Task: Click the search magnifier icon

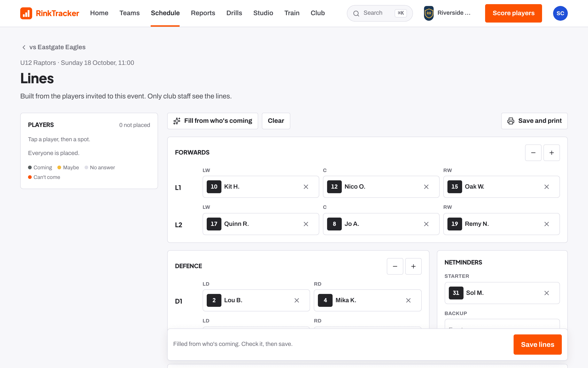Action: (356, 13)
